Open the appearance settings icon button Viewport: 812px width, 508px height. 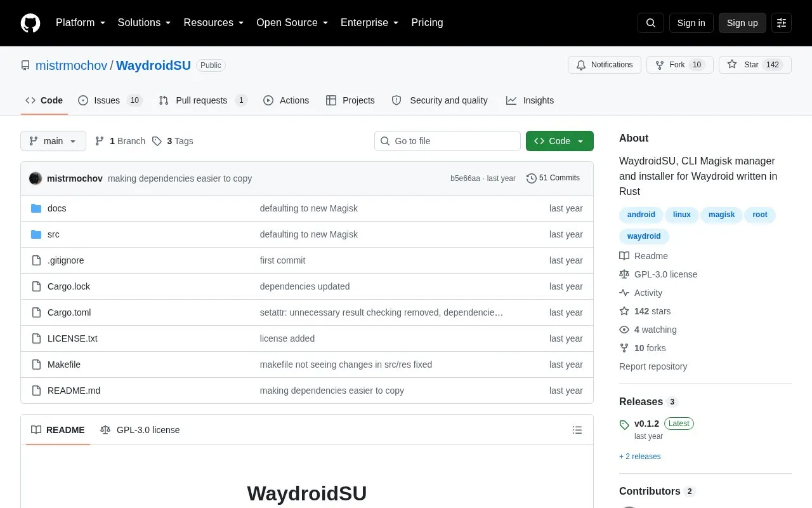(782, 23)
